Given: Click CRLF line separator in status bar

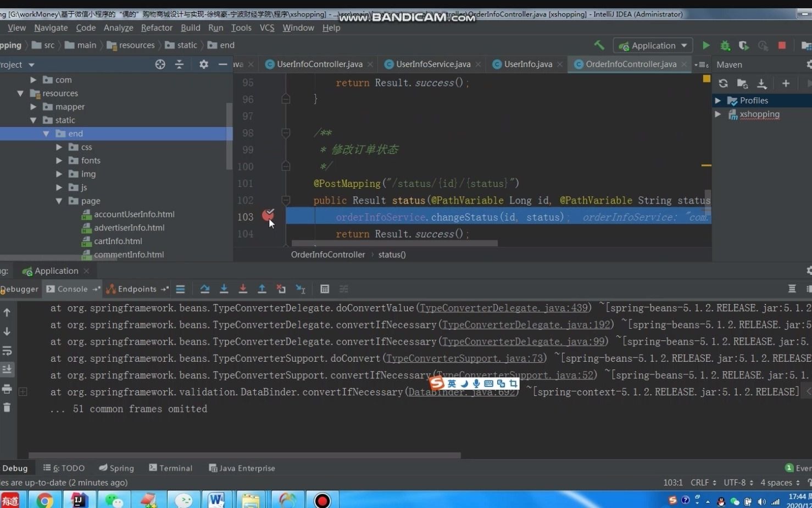Looking at the screenshot, I should (703, 483).
